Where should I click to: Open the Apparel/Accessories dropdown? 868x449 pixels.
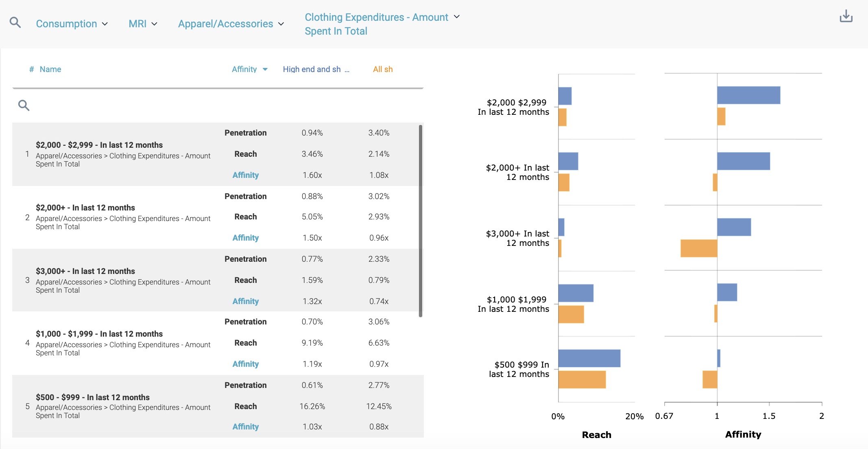[231, 24]
